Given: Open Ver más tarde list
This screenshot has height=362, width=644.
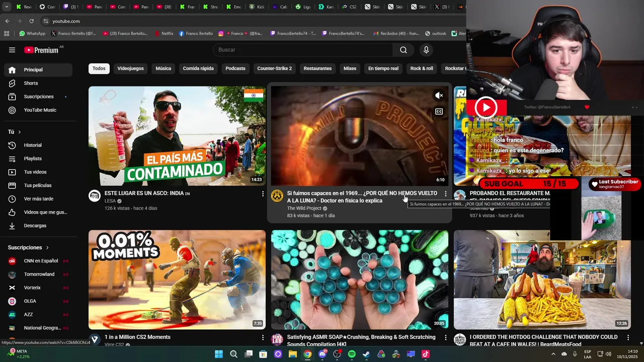Looking at the screenshot, I should (x=38, y=199).
